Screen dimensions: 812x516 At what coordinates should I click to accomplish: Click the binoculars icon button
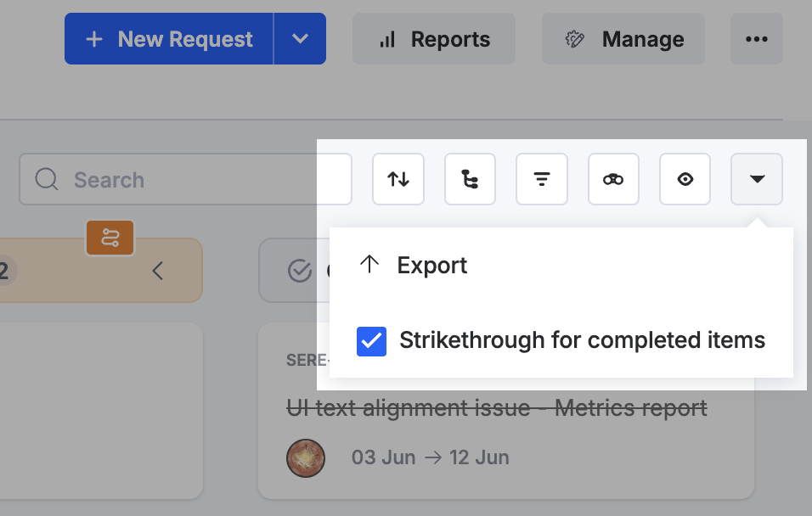tap(613, 179)
